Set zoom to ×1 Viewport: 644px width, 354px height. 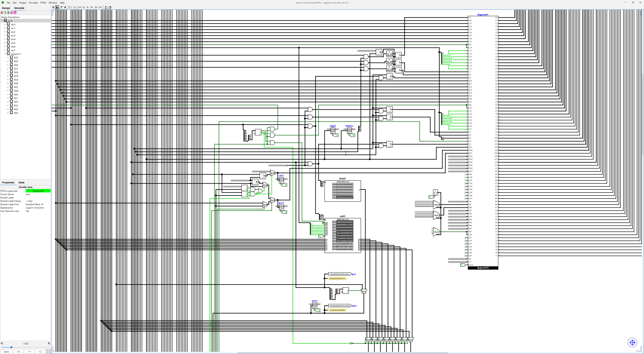point(29,351)
